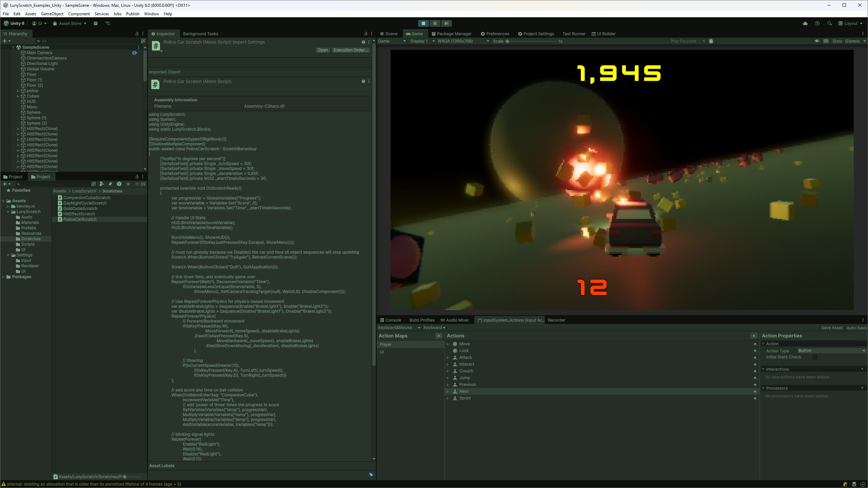Toggle visibility of 39 hidden Project items
Screen dimensions: 868x488
139,184
